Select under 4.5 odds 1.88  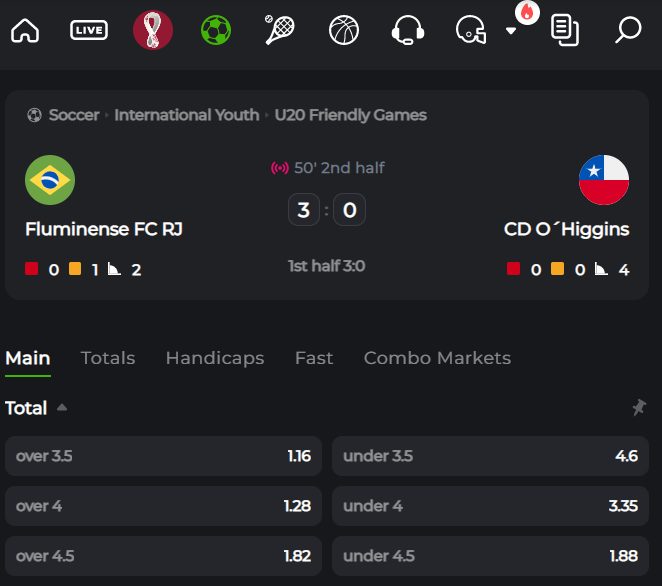[x=490, y=556]
